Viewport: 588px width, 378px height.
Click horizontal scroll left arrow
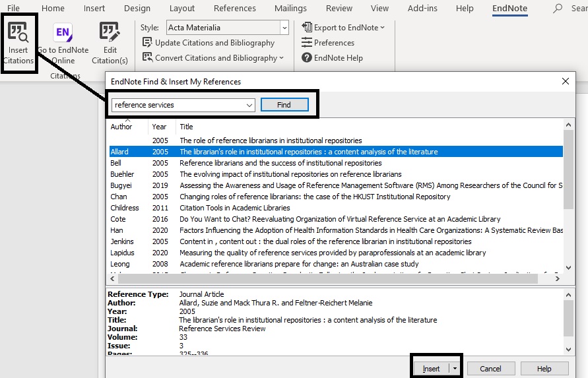tap(112, 278)
